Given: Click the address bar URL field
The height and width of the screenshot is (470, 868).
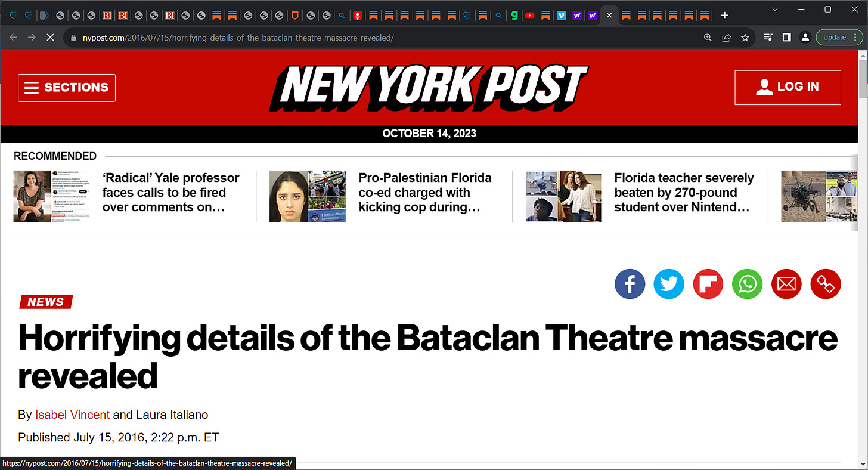Looking at the screenshot, I should 382,38.
